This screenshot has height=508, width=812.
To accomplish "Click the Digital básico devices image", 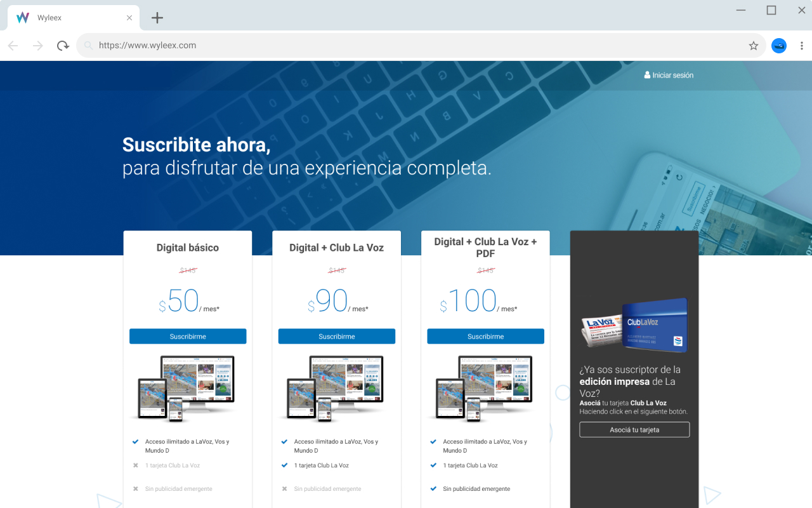I will (x=187, y=389).
